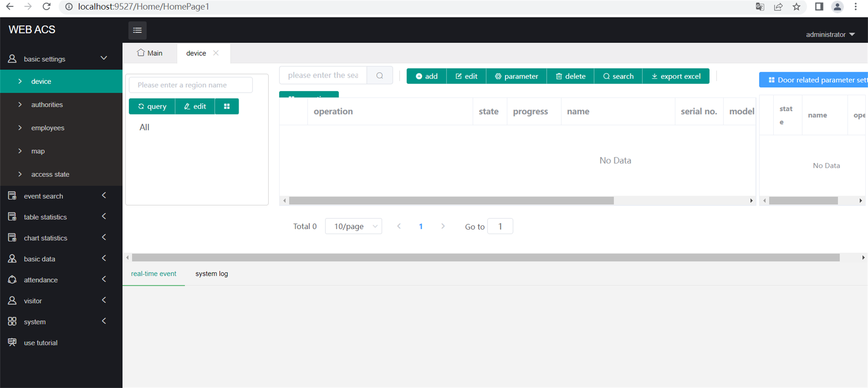Open the event search sidebar icon
The width and height of the screenshot is (868, 388).
point(12,196)
